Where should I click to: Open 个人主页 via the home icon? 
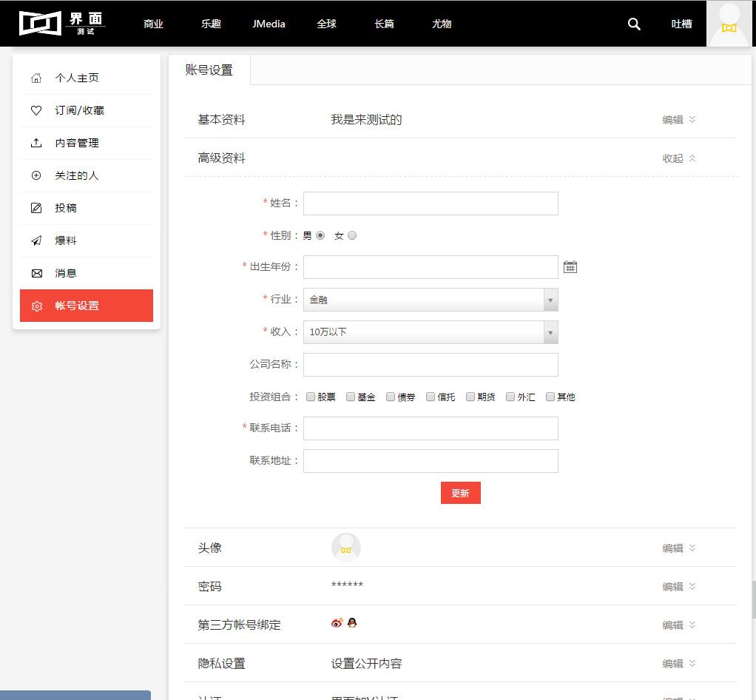pyautogui.click(x=36, y=78)
